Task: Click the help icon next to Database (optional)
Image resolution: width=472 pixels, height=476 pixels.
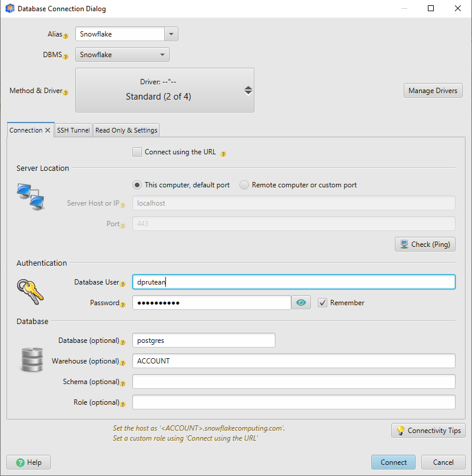Action: click(122, 342)
